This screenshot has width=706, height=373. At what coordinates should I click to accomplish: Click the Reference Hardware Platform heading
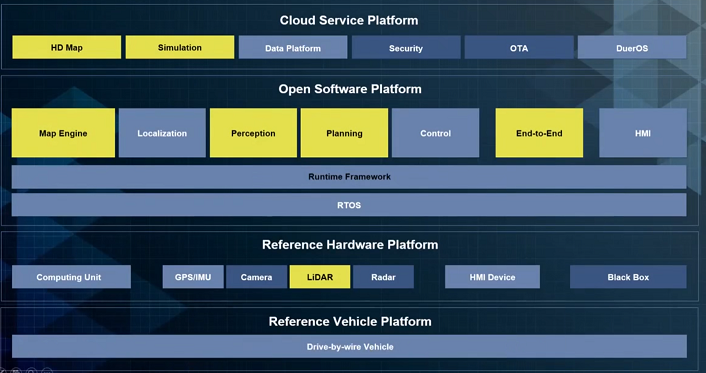(350, 245)
